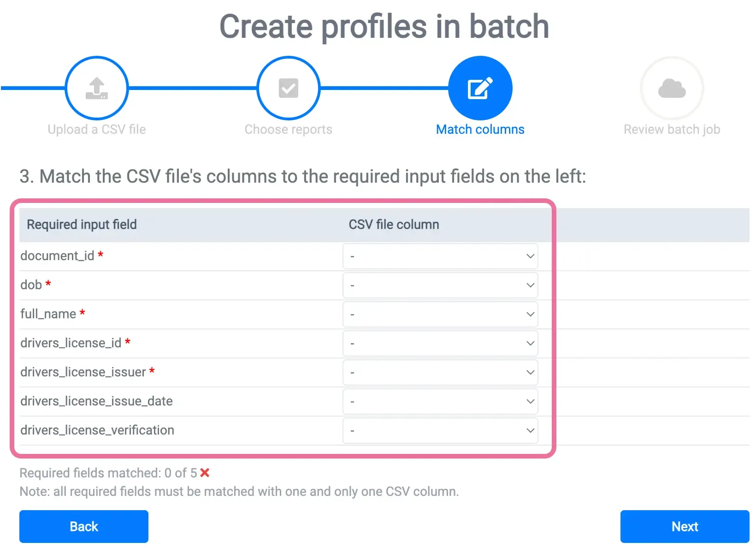Click the upload arrow inside the first step circle
756x548 pixels.
point(96,88)
